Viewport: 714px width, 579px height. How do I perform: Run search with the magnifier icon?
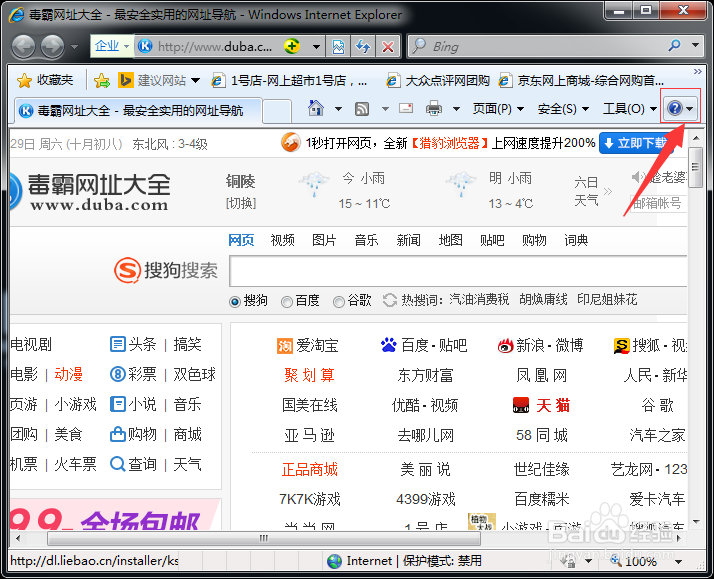(x=674, y=45)
